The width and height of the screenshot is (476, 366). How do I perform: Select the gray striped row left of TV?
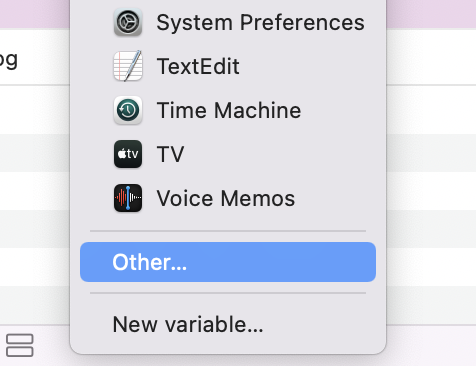pos(35,153)
